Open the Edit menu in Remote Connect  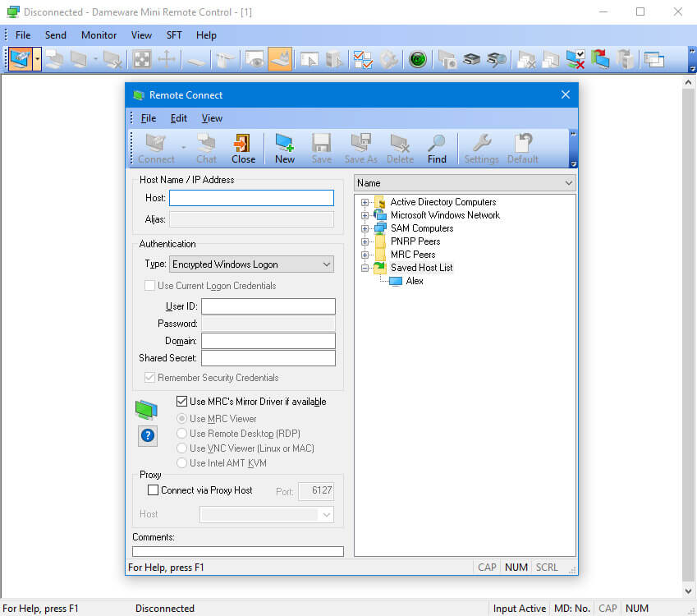[x=179, y=118]
